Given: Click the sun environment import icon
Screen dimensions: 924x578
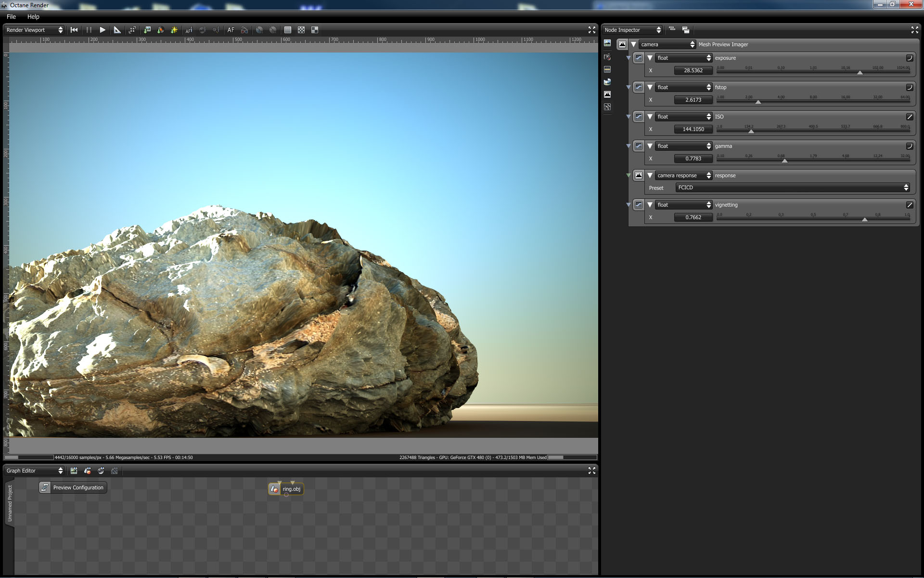Looking at the screenshot, I should point(174,30).
